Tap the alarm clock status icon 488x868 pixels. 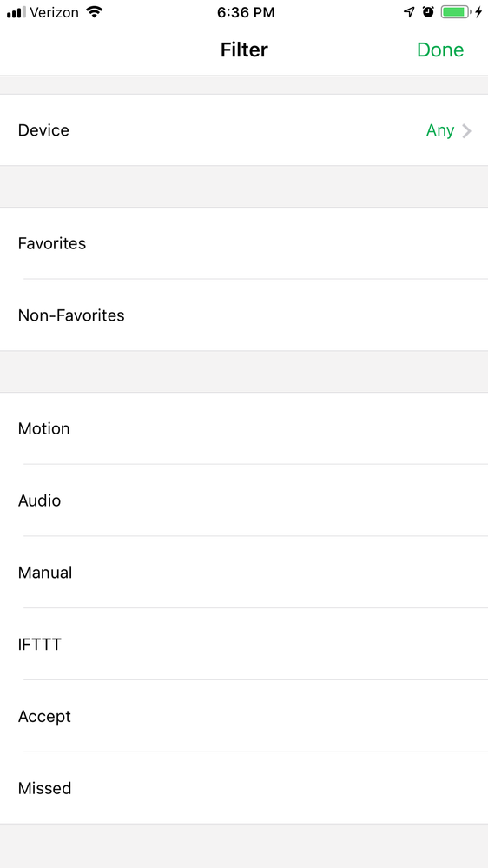[428, 12]
